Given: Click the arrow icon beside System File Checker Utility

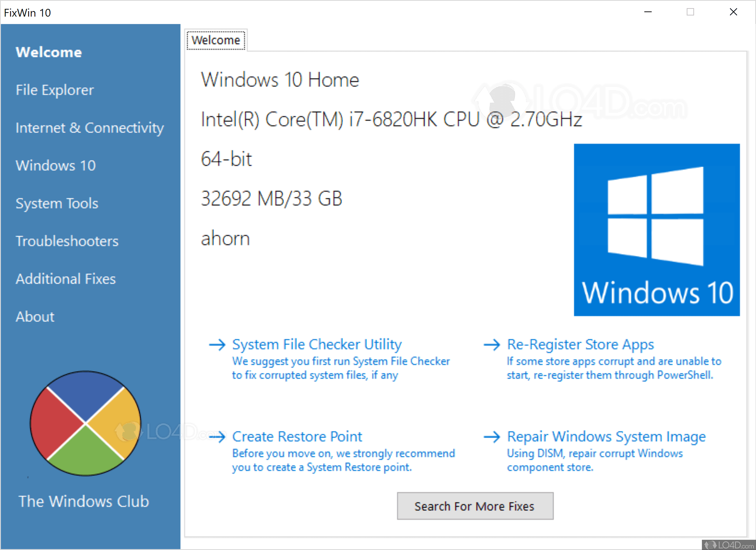Looking at the screenshot, I should coord(217,345).
